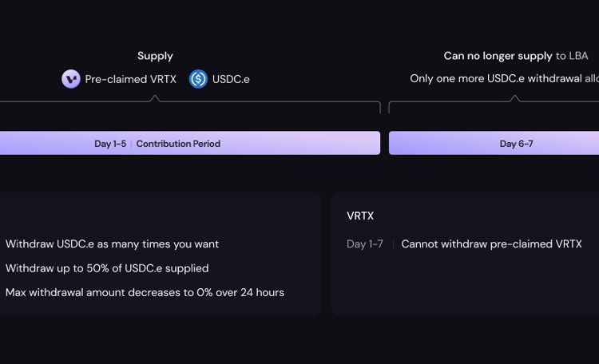This screenshot has height=364, width=599.
Task: Click "Withdraw USDC.e as many times you want"
Action: [112, 244]
